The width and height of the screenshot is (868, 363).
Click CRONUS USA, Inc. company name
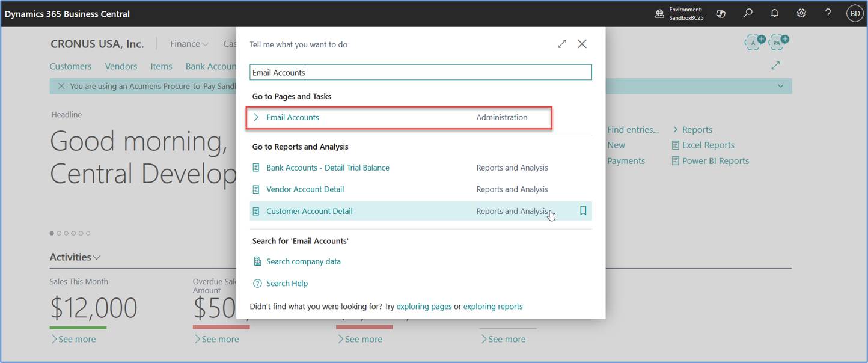97,44
